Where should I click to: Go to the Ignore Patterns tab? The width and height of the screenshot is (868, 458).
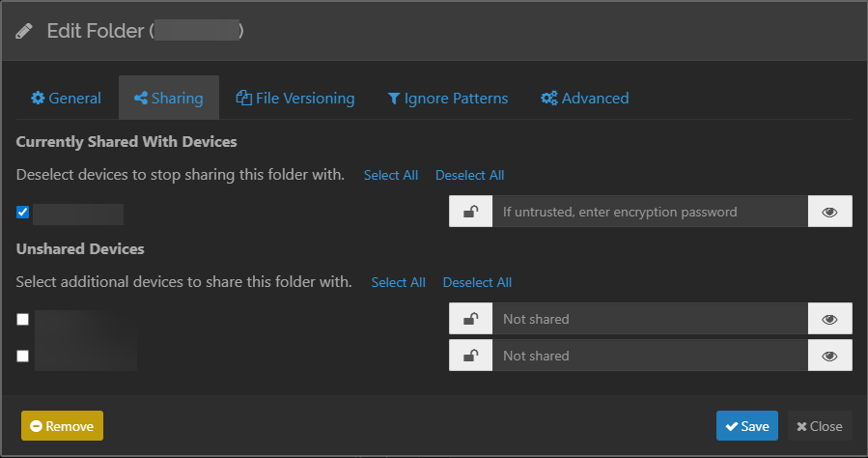(447, 98)
